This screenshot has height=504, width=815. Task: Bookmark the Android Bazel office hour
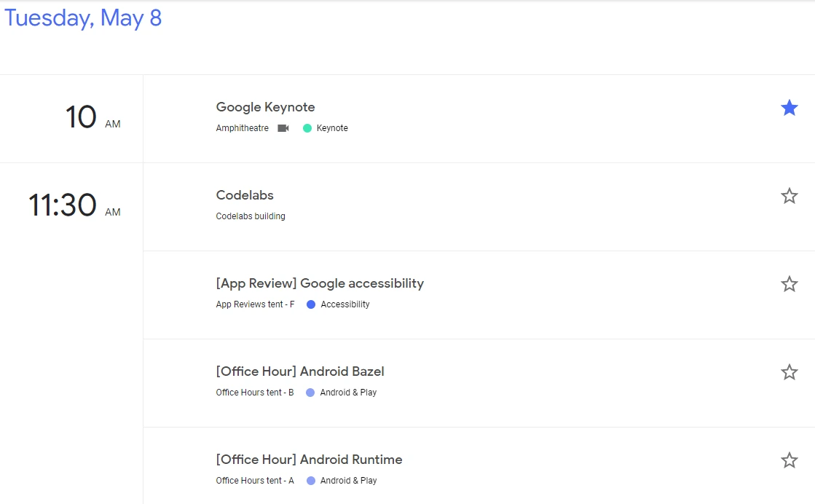pos(789,372)
